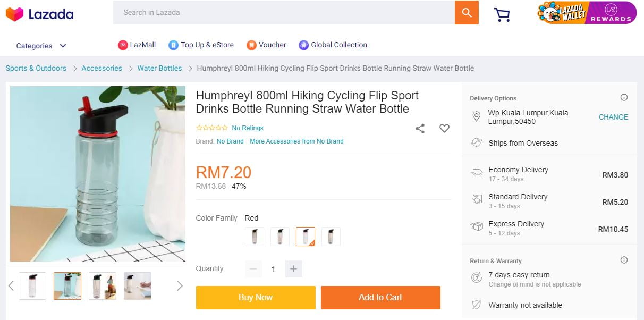
Task: Click the Lazada logo
Action: click(x=40, y=14)
